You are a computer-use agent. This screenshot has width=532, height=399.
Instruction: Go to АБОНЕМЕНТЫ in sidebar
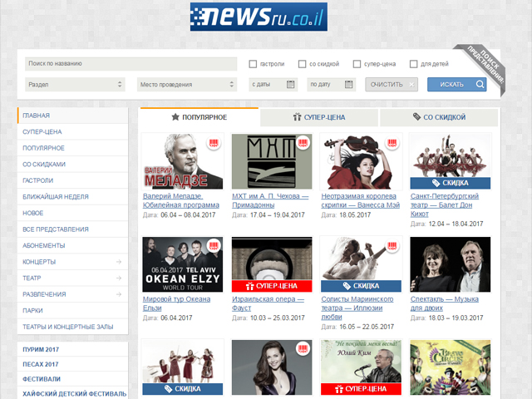pos(72,246)
